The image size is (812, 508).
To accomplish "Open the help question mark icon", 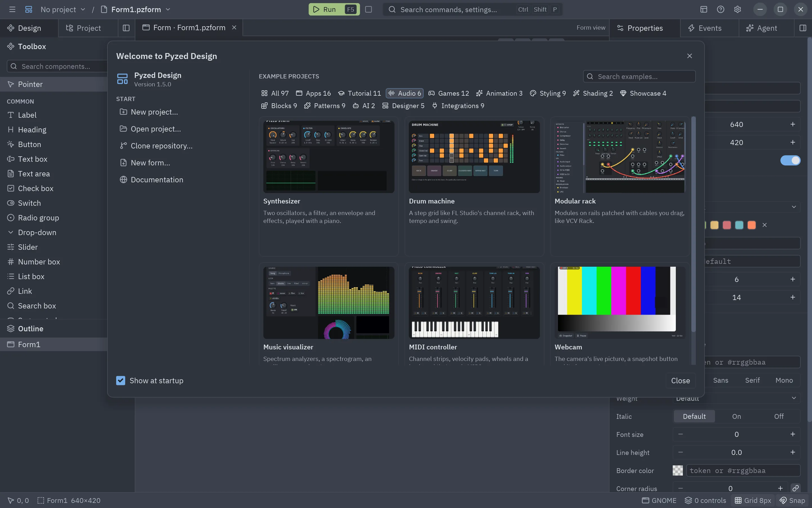I will click(x=720, y=9).
